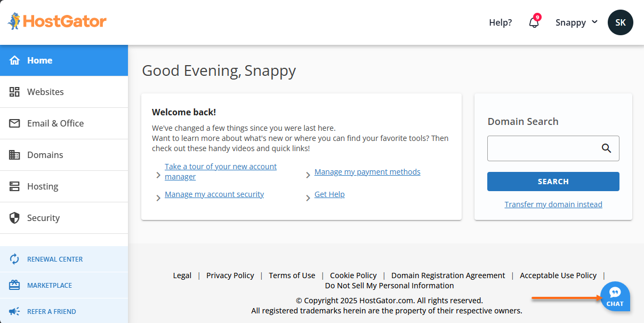Click the Email & Office envelope icon
644x323 pixels.
(x=14, y=123)
